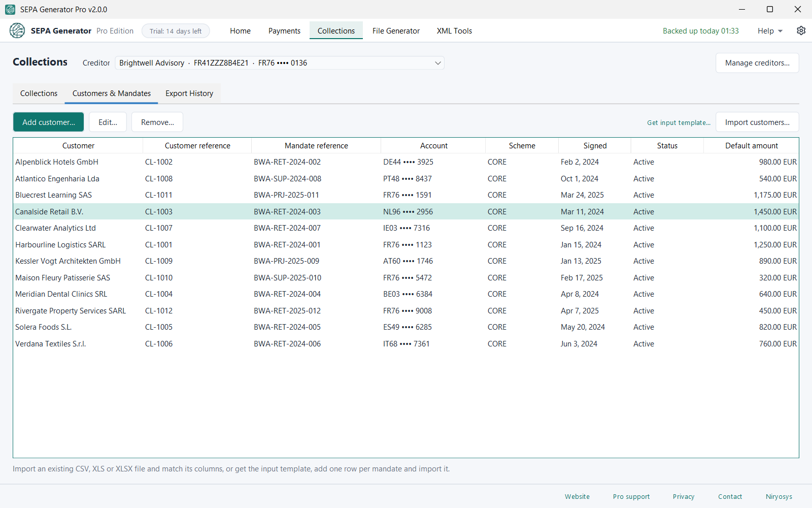This screenshot has width=812, height=508.
Task: Open the Privacy footer link
Action: pyautogui.click(x=683, y=497)
